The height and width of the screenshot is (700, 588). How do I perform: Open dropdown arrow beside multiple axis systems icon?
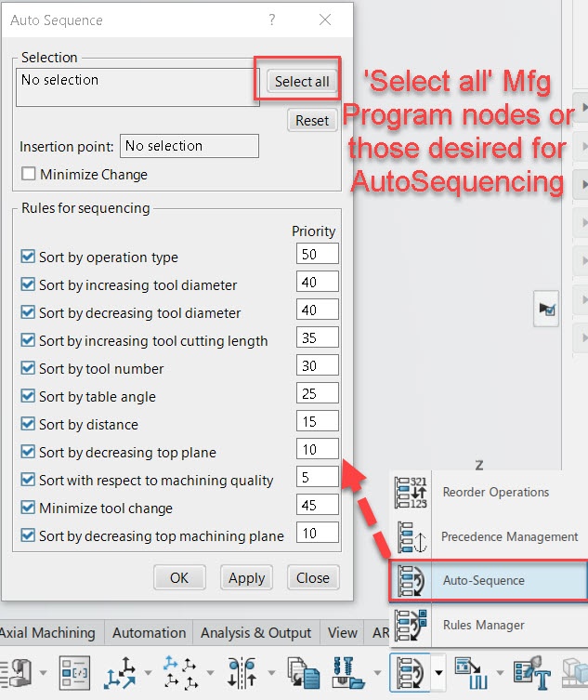click(x=210, y=672)
